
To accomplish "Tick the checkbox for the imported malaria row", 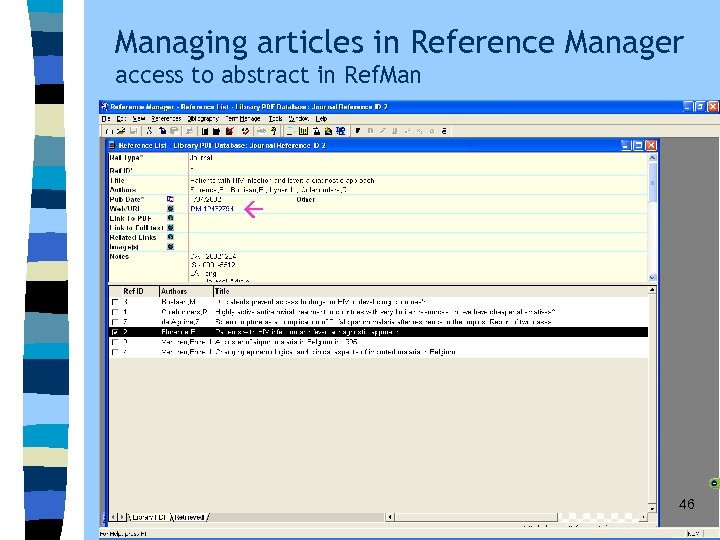I will [x=115, y=352].
